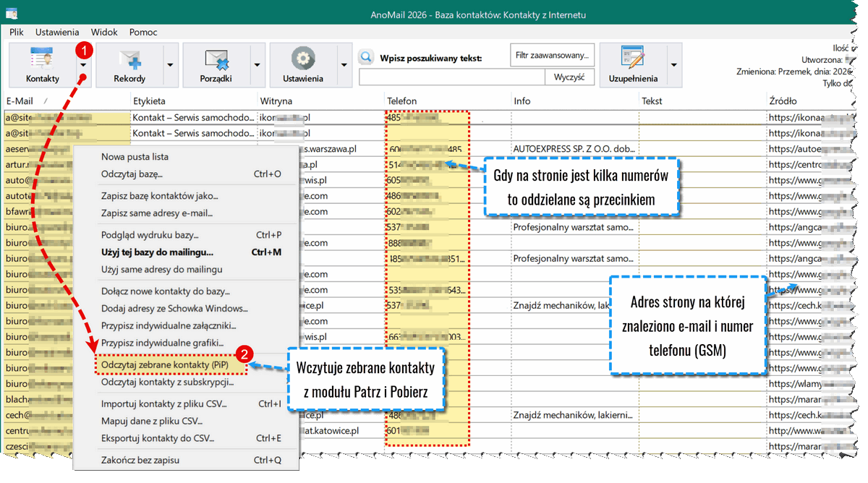Click the magnifier search icon
Viewport: 868px width, 483px height.
click(x=367, y=58)
